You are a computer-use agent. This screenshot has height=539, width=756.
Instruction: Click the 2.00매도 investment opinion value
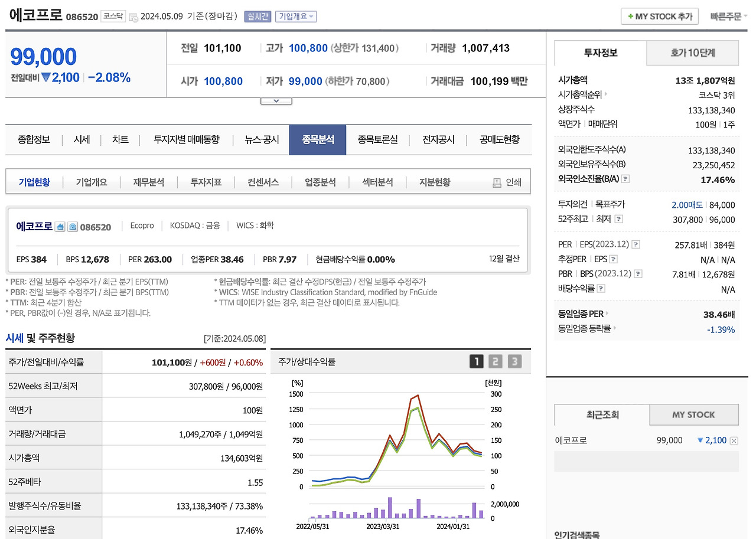tap(687, 205)
